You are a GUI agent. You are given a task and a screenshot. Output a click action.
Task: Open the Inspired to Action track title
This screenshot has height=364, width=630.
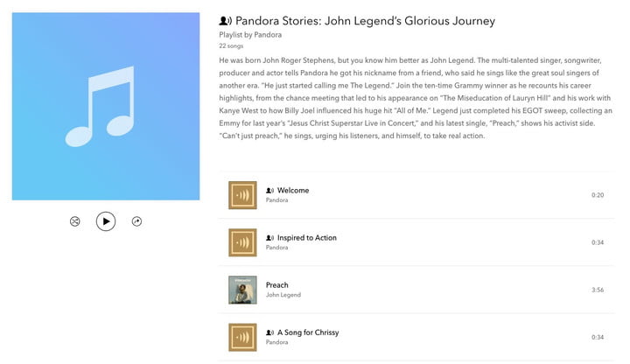[x=307, y=238]
